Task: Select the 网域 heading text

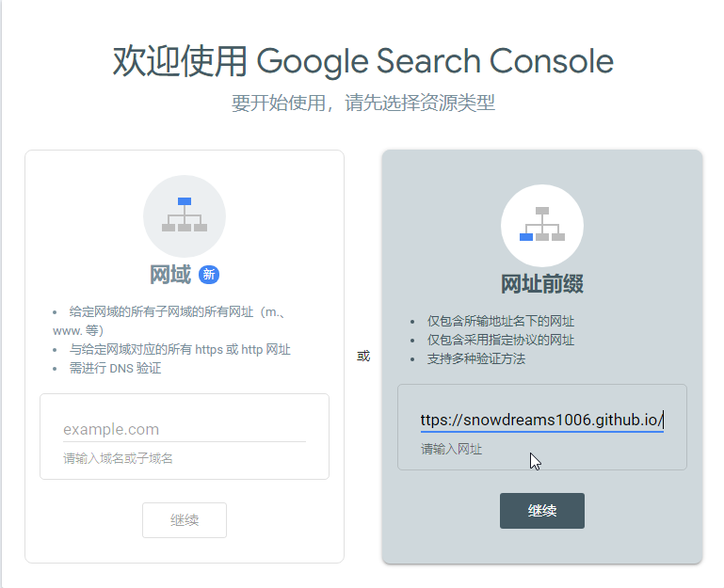Action: pyautogui.click(x=170, y=275)
